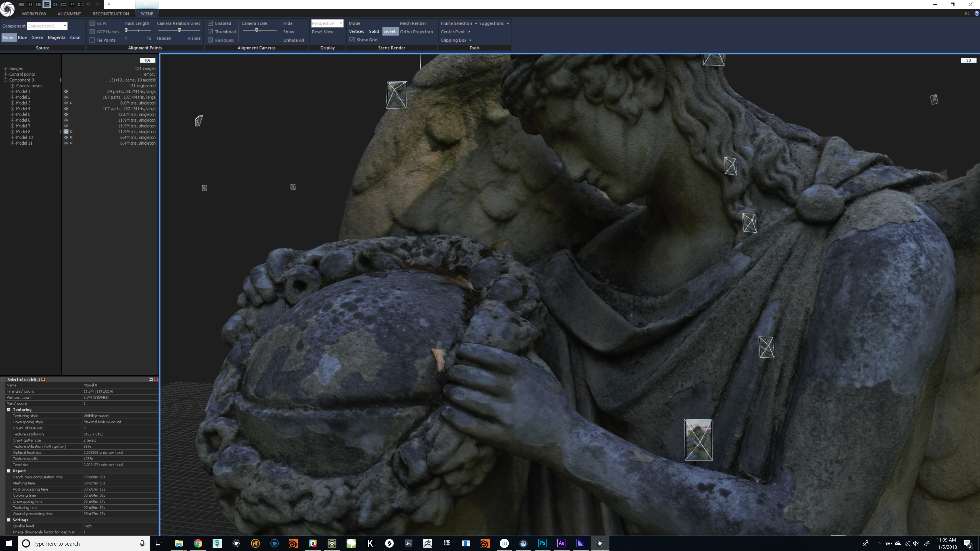Collapse the Report section
This screenshot has width=980, height=551.
tap(9, 471)
